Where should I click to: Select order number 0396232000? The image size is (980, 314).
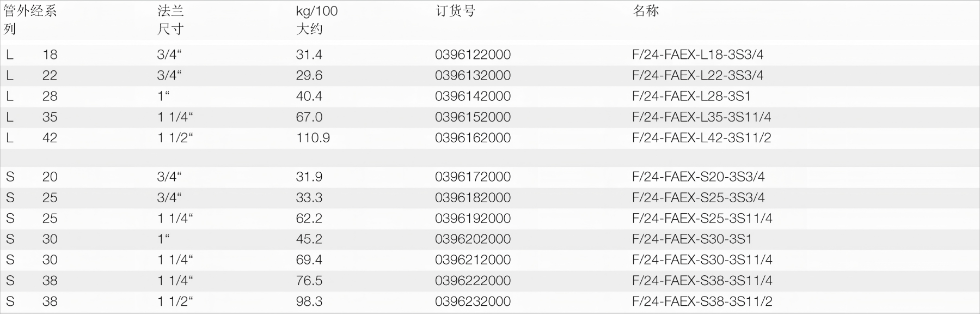pos(473,301)
